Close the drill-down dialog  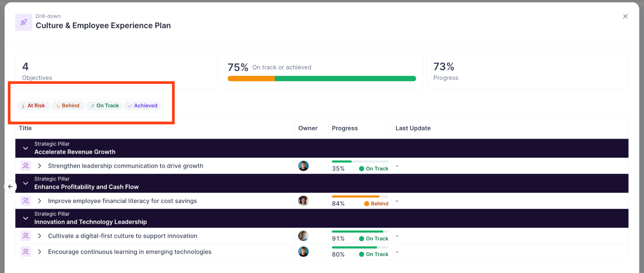point(625,16)
